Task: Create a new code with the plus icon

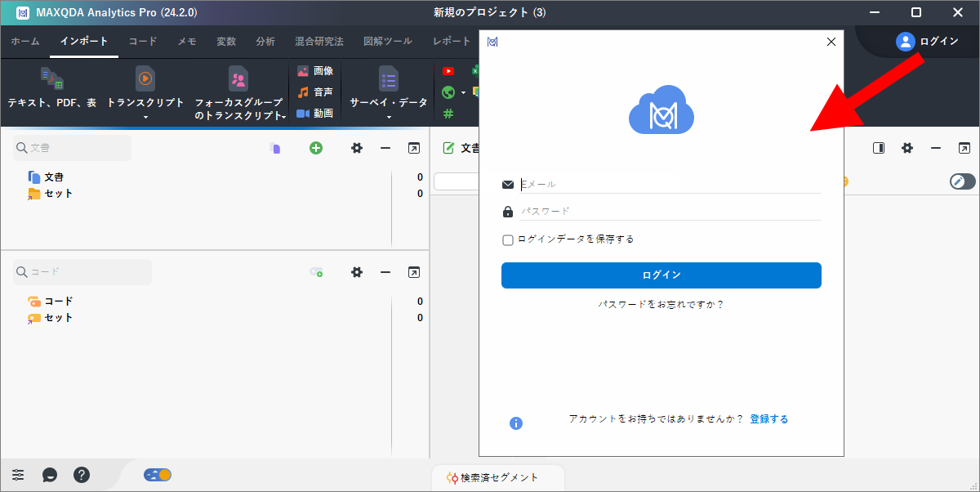Action: [316, 272]
